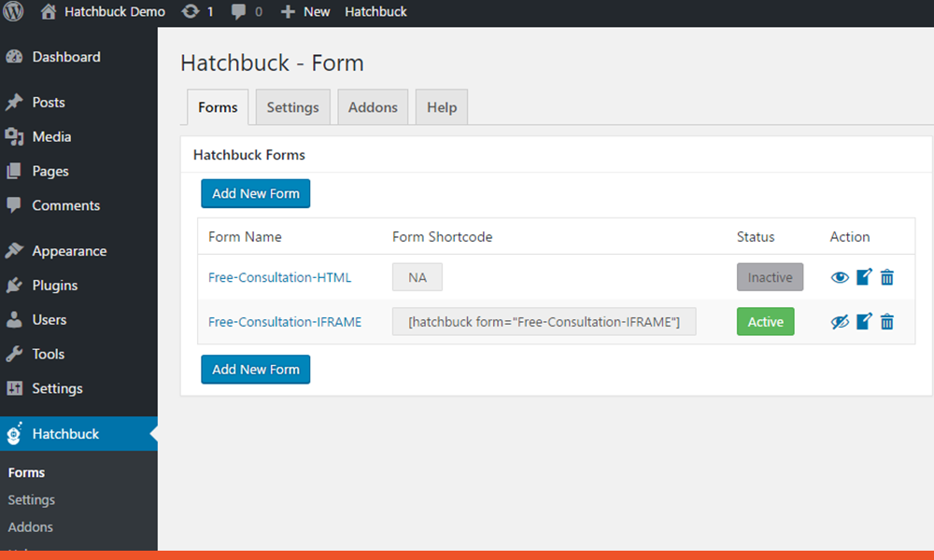Open the Free-Consultation-IFRAME form link
Viewport: 934px width, 560px height.
[x=285, y=322]
